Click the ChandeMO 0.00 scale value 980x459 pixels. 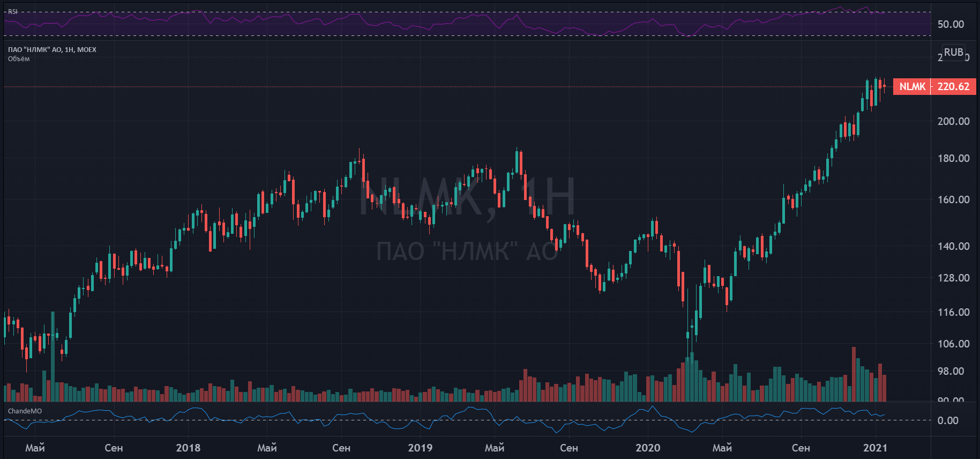point(948,420)
